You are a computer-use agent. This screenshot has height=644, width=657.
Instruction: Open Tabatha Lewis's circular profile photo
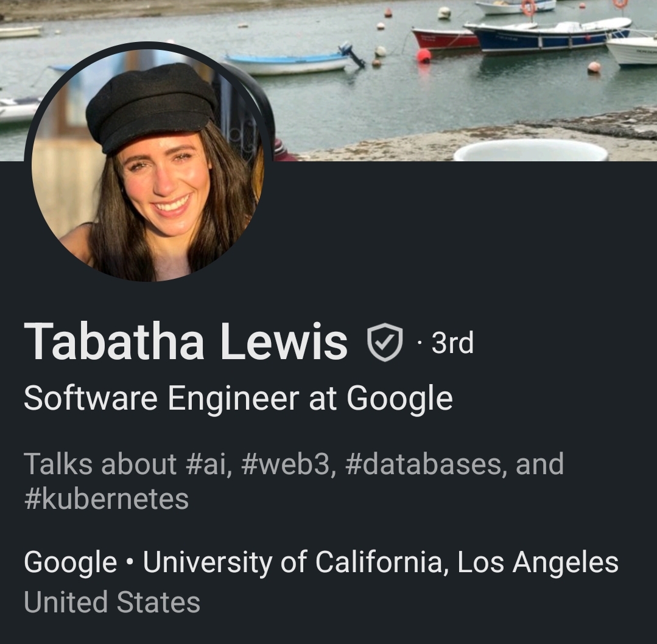pos(147,165)
